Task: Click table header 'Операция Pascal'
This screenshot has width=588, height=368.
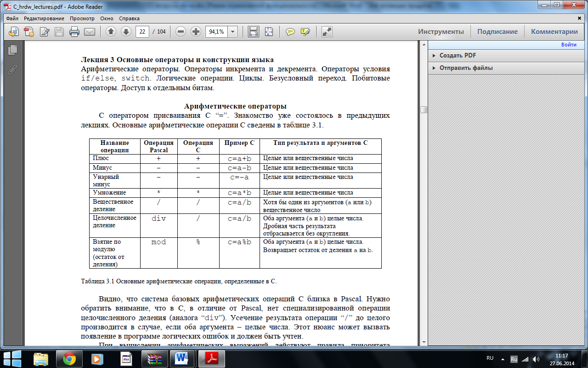Action: coord(159,146)
